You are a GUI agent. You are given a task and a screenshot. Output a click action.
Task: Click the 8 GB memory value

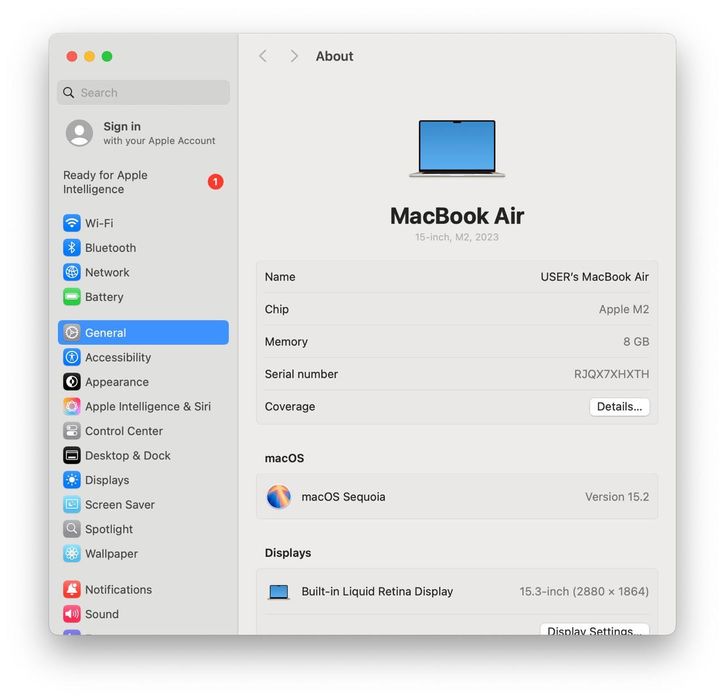[636, 342]
